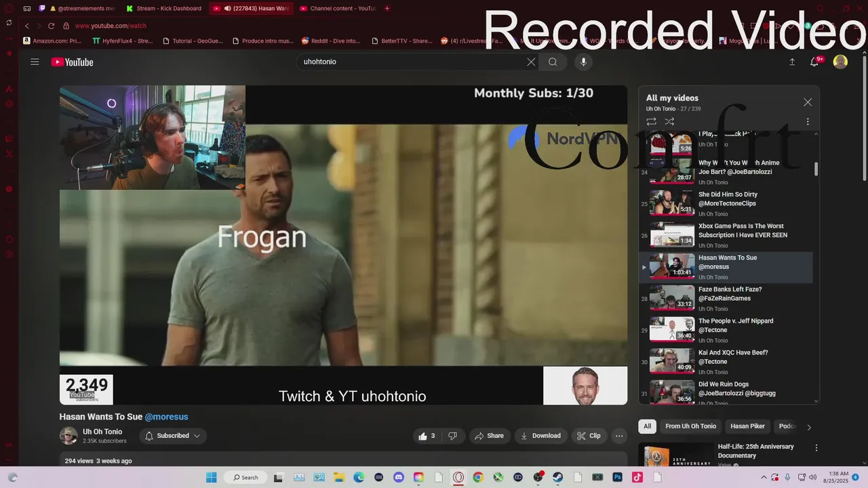Open the Reddit - Dive into bookmark
The height and width of the screenshot is (488, 868).
(x=331, y=41)
